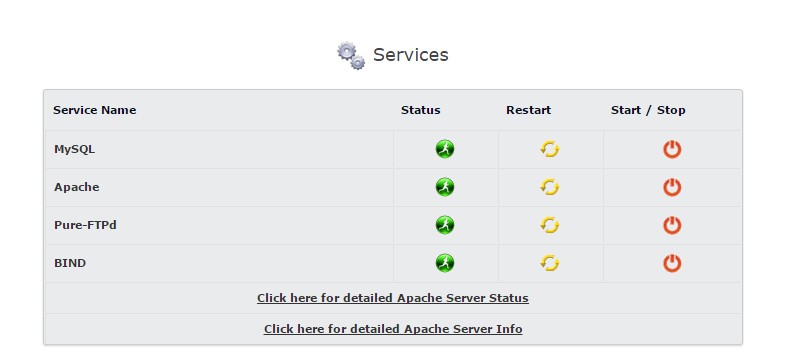
Task: Restart the BIND service
Action: coord(549,263)
